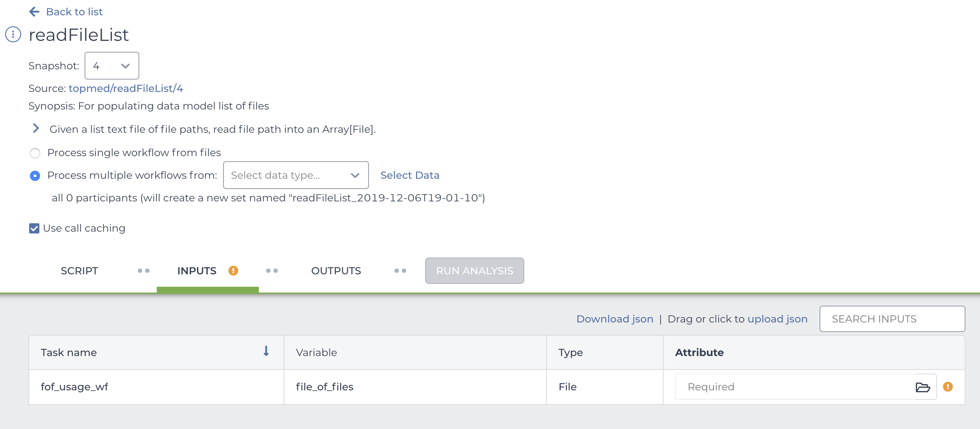The image size is (980, 429).
Task: Click the File type cell
Action: [604, 387]
